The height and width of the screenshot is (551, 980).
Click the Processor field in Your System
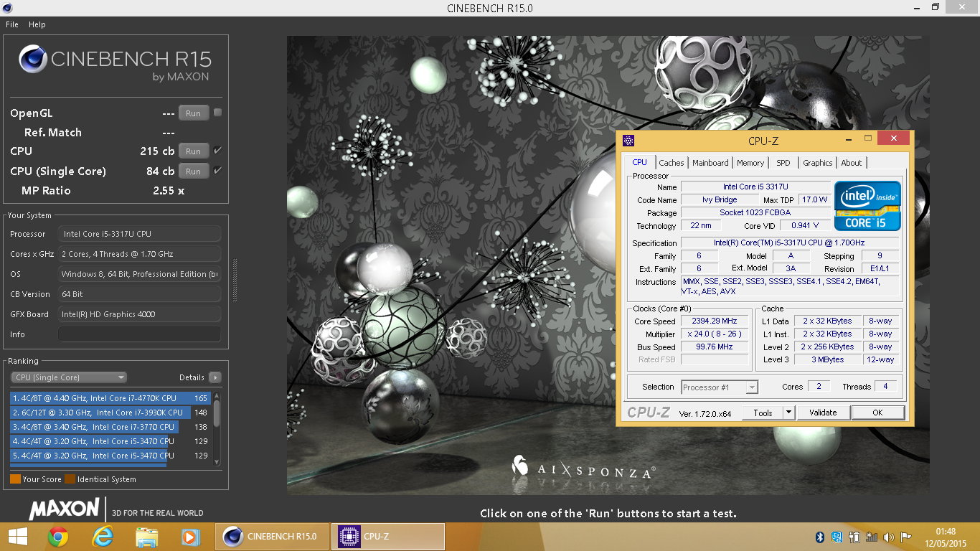tap(140, 234)
